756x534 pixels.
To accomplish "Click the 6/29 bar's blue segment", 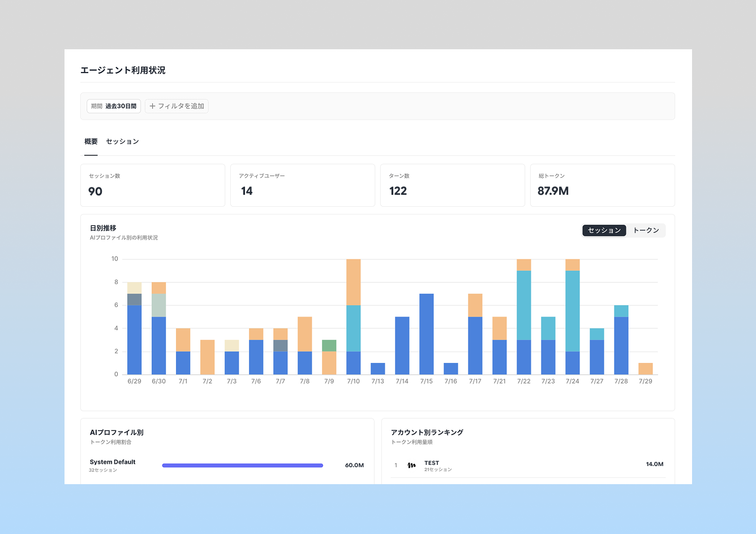I will click(135, 340).
